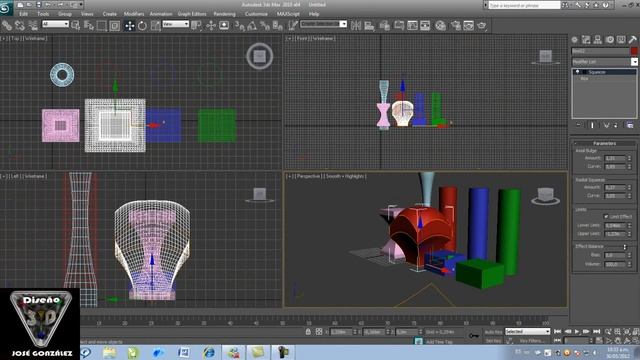
Task: Click the Render Production teapot icon
Action: click(x=482, y=26)
